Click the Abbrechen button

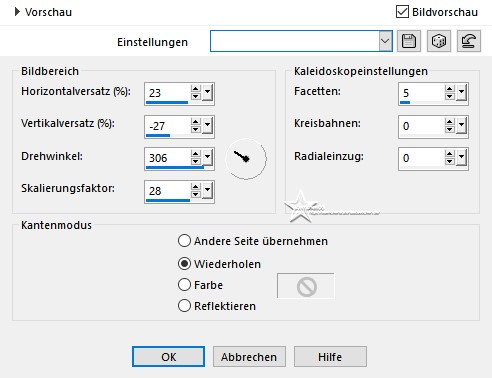pos(249,357)
